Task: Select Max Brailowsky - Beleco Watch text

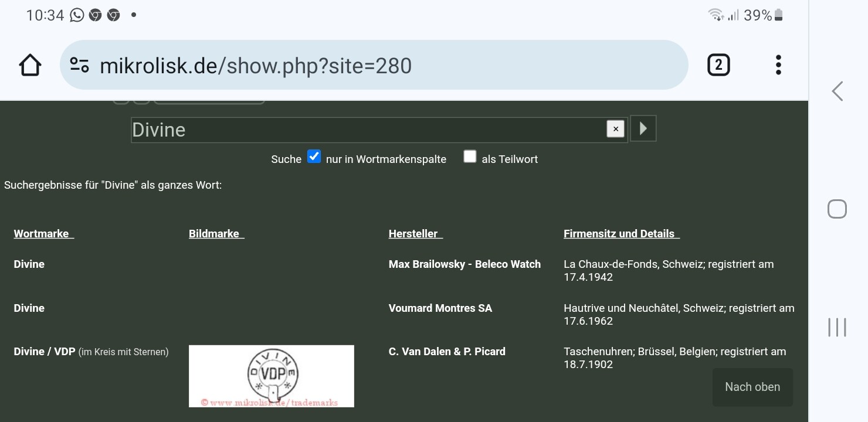Action: tap(464, 264)
